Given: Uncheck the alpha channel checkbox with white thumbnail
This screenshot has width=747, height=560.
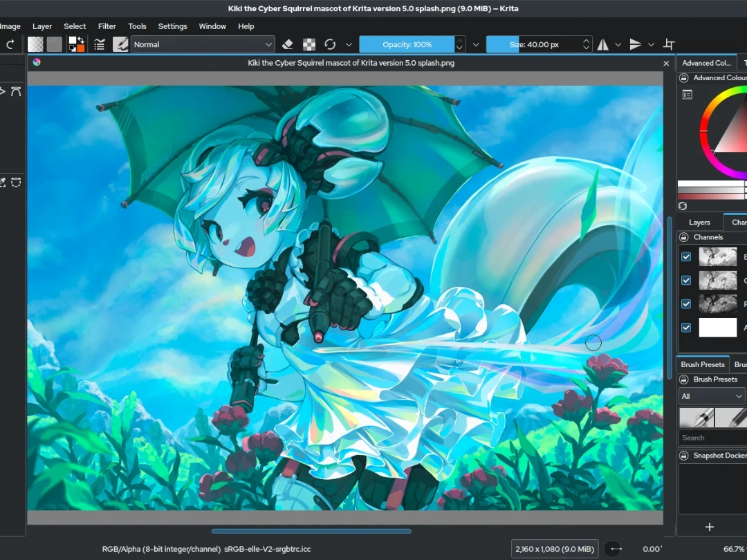Looking at the screenshot, I should tap(686, 328).
